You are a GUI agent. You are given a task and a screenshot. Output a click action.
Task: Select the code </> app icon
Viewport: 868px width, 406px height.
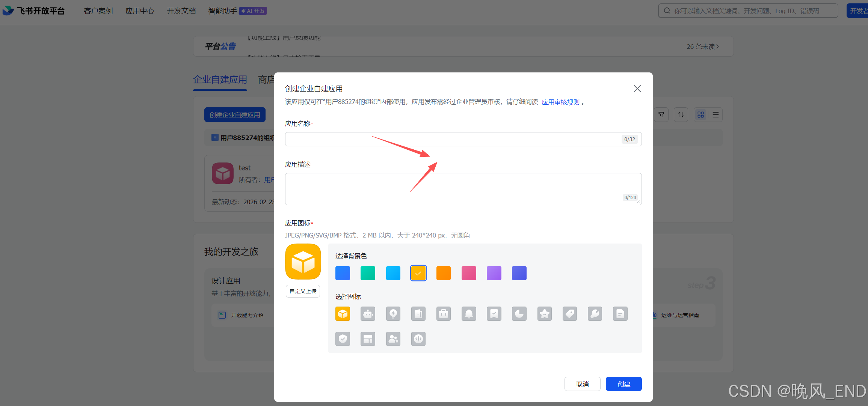[418, 338]
